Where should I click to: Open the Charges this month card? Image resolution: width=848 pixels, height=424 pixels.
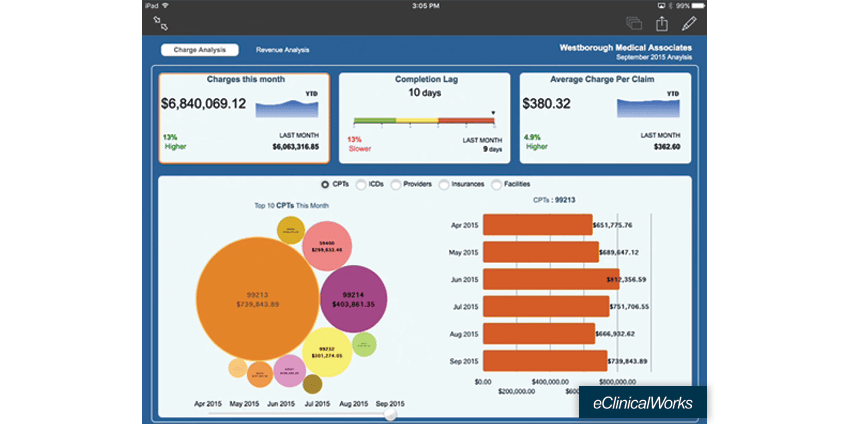coord(244,118)
